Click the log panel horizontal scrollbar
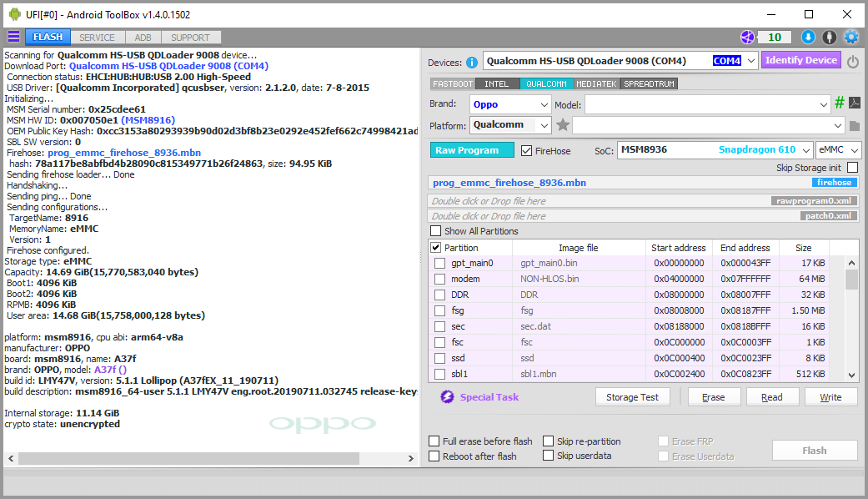This screenshot has height=499, width=868. (210, 459)
